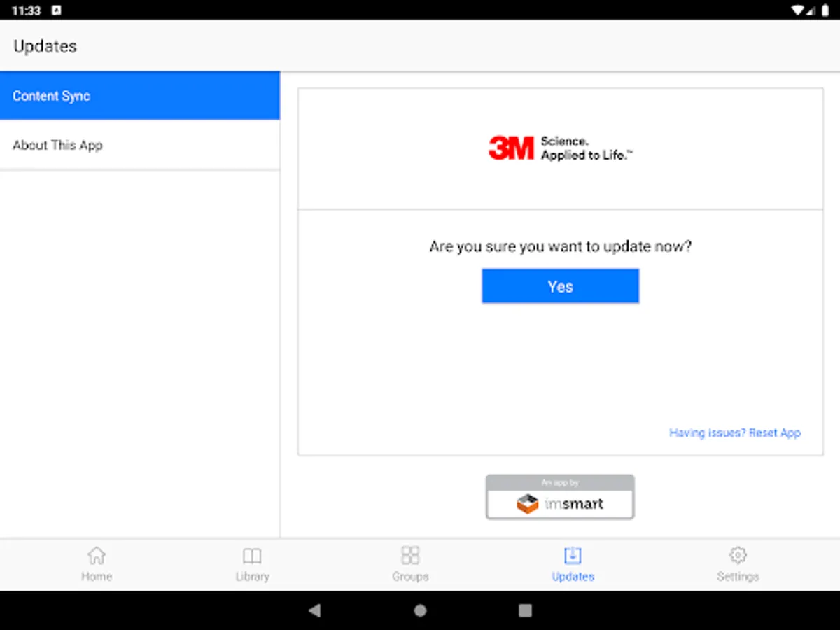The width and height of the screenshot is (840, 630).
Task: Tap the Updates download icon
Action: pyautogui.click(x=573, y=556)
